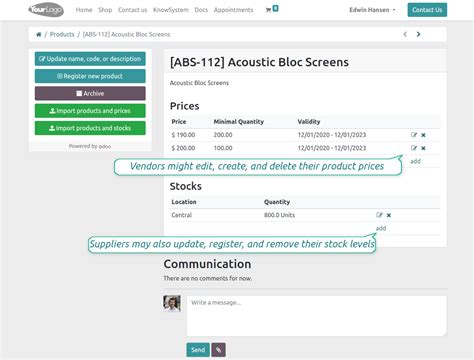The image size is (474, 360).
Task: Open the Contact us menu item
Action: (132, 10)
